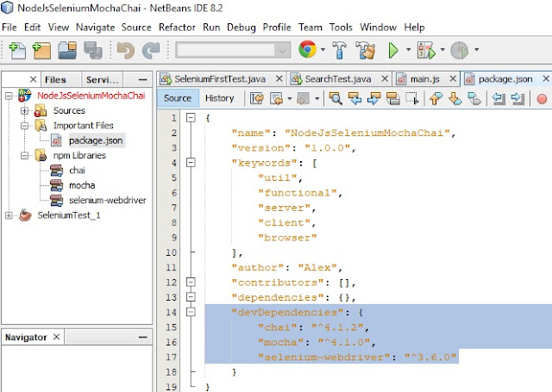
Task: Switch to the Services panel tab
Action: pyautogui.click(x=102, y=80)
